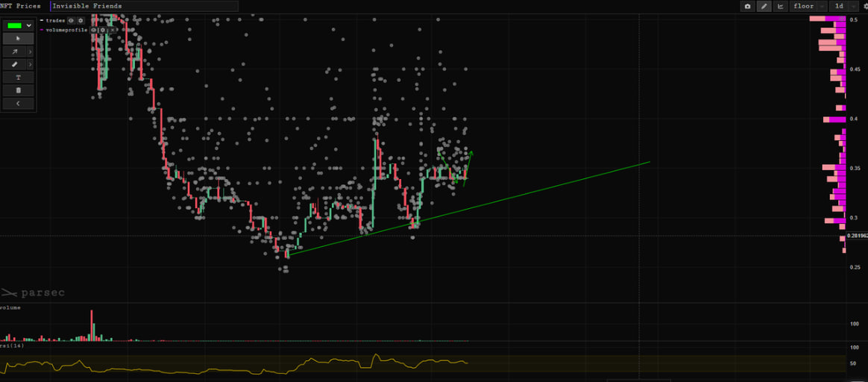Click the trash delete drawings icon
This screenshot has width=868, height=382.
[18, 90]
